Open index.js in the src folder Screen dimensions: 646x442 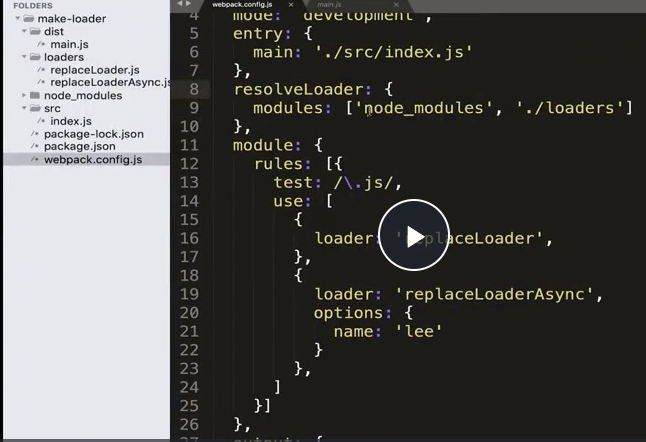pyautogui.click(x=71, y=122)
